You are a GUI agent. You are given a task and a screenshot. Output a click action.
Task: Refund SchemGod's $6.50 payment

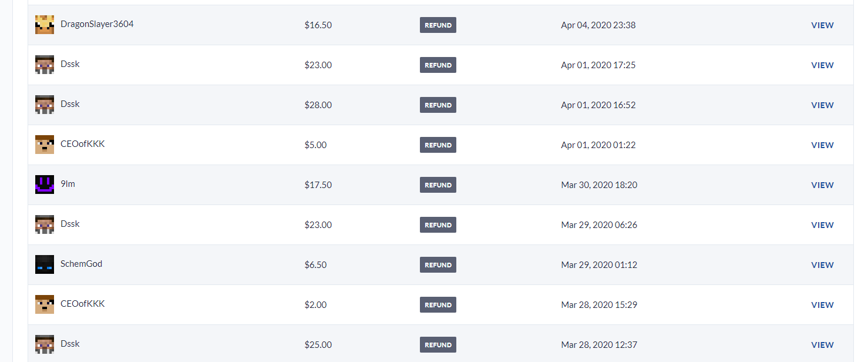[x=438, y=265]
